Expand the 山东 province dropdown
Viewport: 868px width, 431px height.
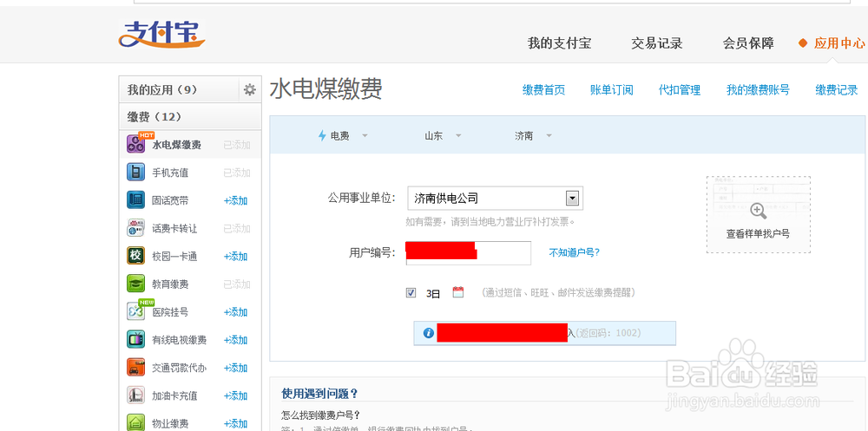(x=457, y=135)
